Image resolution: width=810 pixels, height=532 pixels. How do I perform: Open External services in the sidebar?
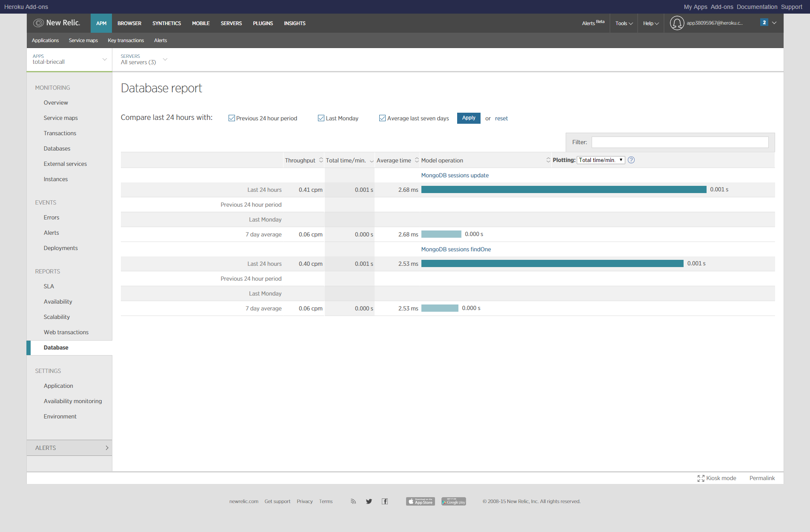[65, 164]
